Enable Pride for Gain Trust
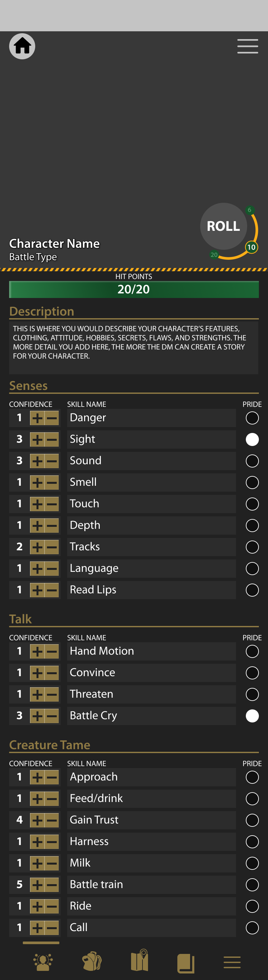The width and height of the screenshot is (268, 980). (x=252, y=820)
